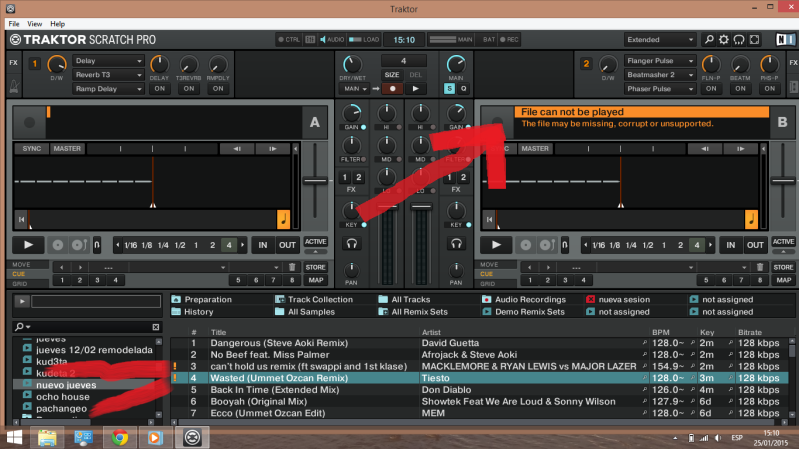Delete Deck A cue with trash icon
The image size is (799, 449).
click(x=292, y=267)
